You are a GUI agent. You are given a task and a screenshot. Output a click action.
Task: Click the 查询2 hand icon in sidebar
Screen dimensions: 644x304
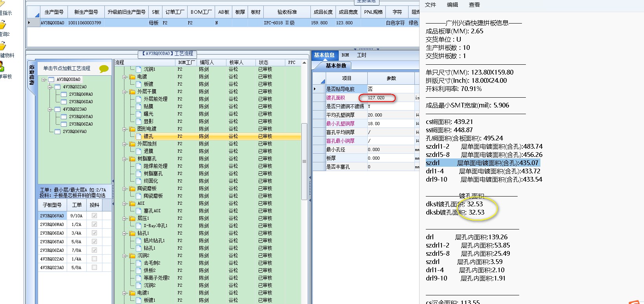[2, 25]
